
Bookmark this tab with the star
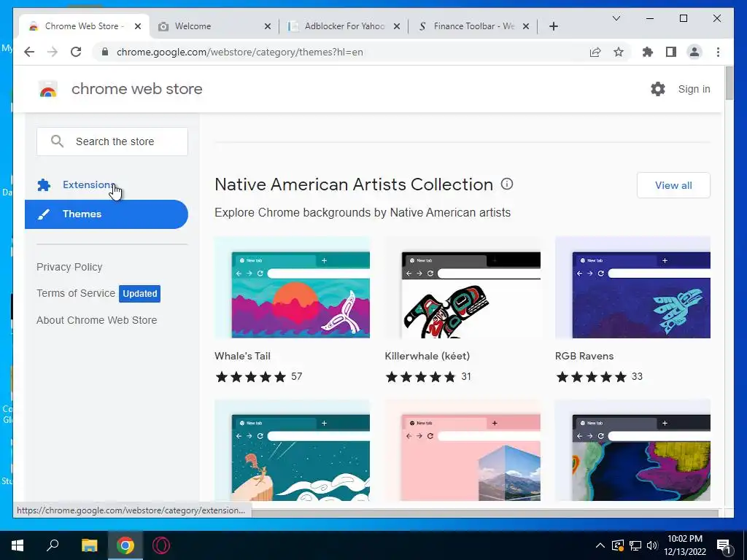(x=619, y=52)
